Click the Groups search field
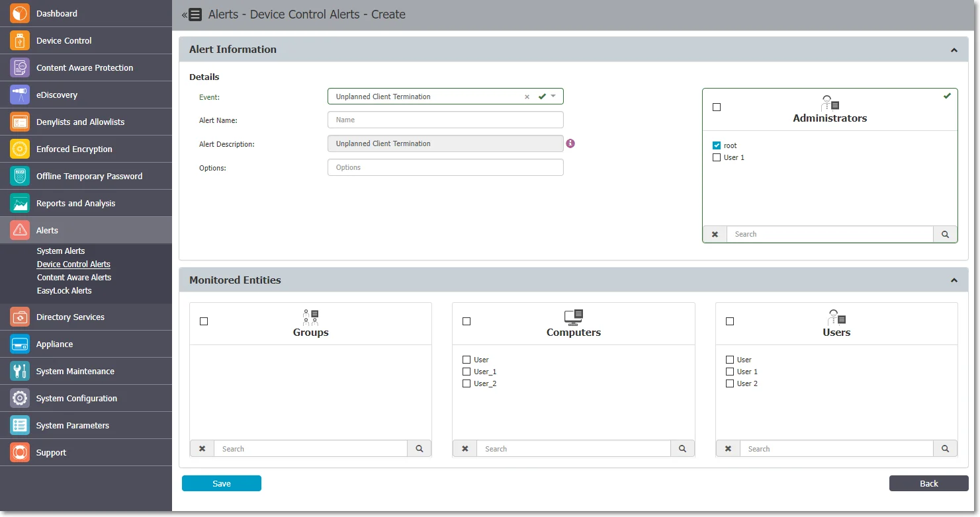 tap(310, 448)
